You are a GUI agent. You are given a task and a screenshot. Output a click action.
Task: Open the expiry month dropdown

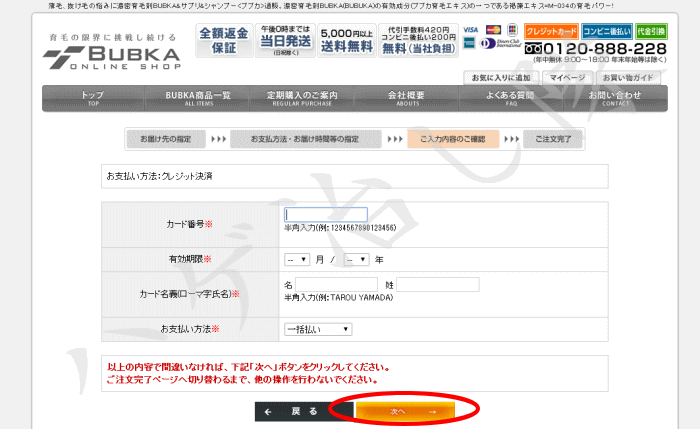point(297,259)
